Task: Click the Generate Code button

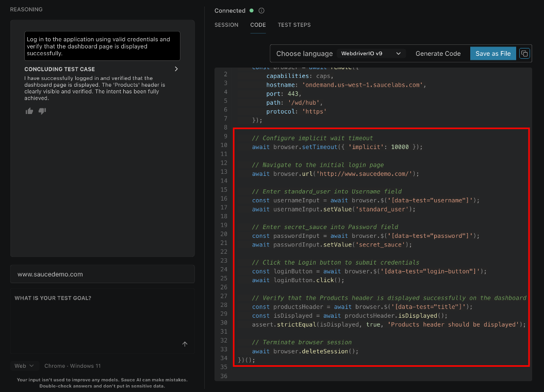Action: click(438, 54)
